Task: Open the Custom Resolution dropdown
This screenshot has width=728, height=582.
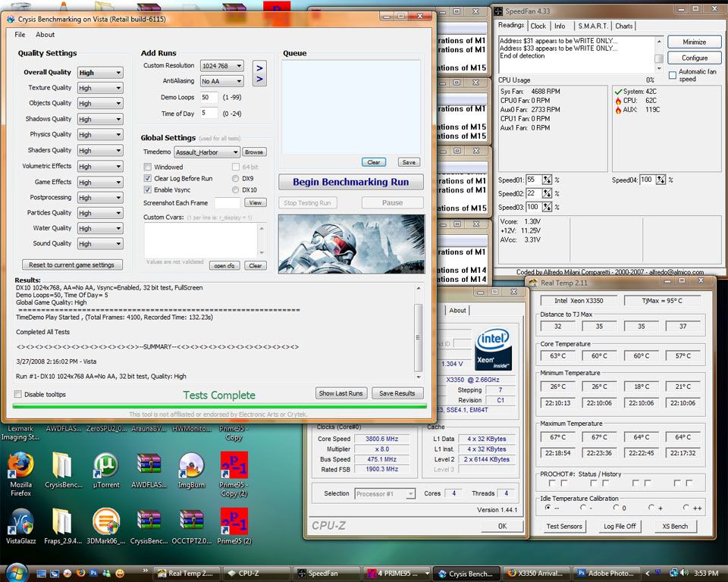Action: pos(222,66)
